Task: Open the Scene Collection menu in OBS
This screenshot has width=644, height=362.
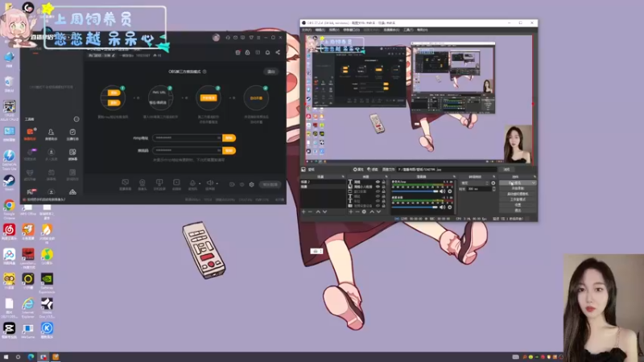Action: [x=391, y=30]
